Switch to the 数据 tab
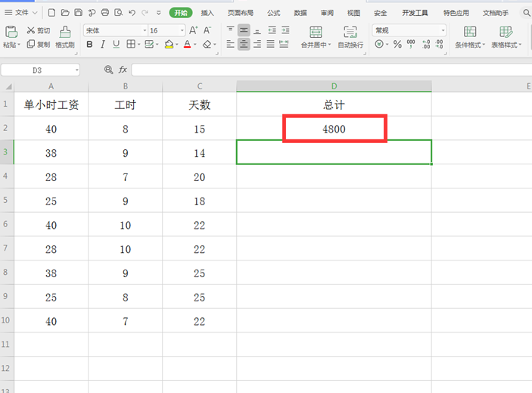532x393 pixels. pyautogui.click(x=300, y=13)
